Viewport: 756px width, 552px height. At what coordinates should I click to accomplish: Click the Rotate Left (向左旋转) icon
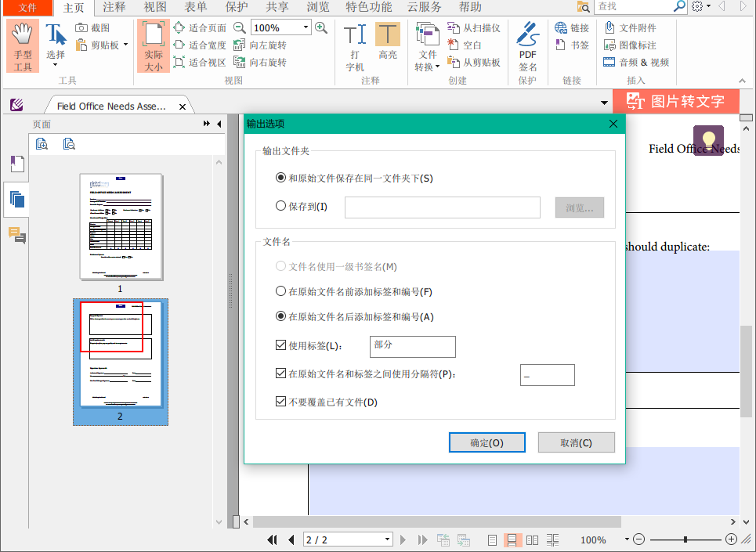click(x=240, y=45)
